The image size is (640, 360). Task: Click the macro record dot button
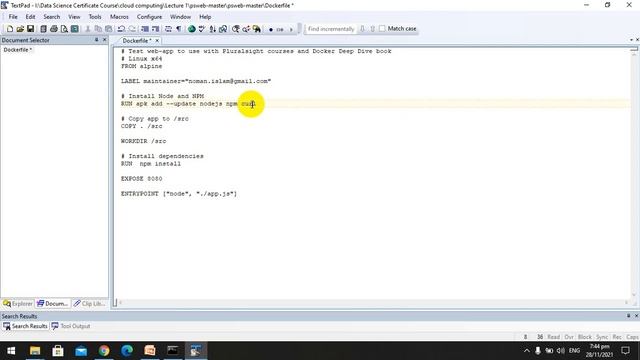[271, 29]
